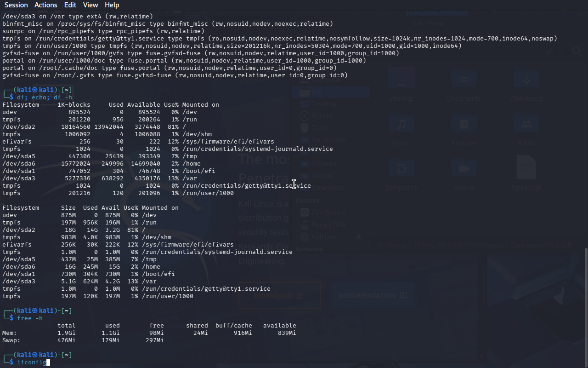
Task: Open the Help menu
Action: [112, 5]
